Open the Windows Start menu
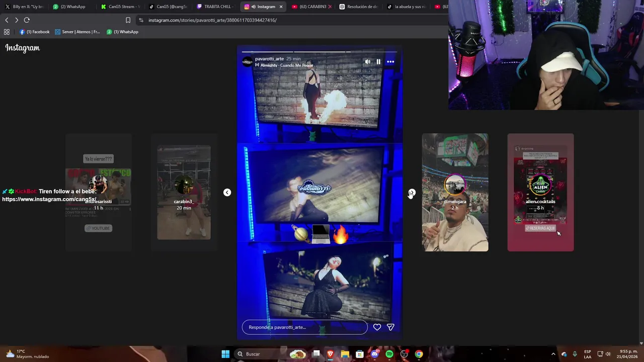The width and height of the screenshot is (644, 362). point(225,354)
